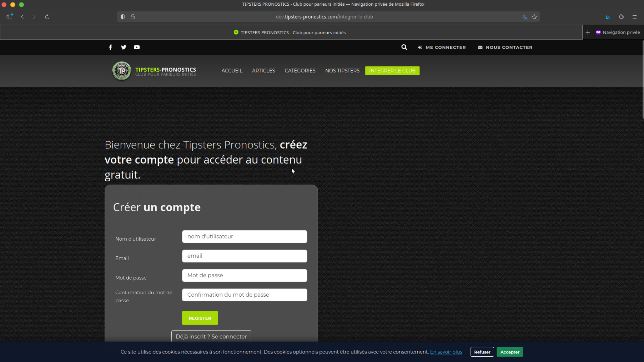Screen dimensions: 644x362
Task: Open the Firefox extensions puzzle icon
Action: pyautogui.click(x=621, y=17)
